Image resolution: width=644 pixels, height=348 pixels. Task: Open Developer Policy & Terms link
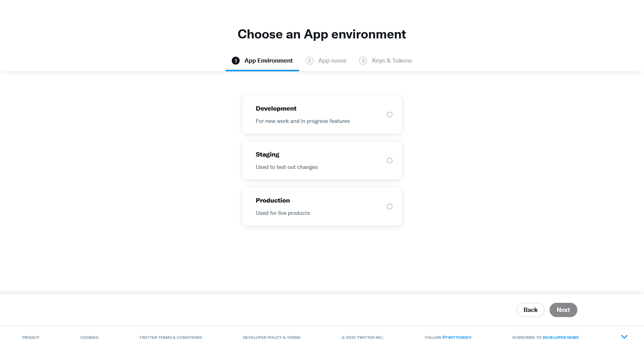(x=272, y=338)
